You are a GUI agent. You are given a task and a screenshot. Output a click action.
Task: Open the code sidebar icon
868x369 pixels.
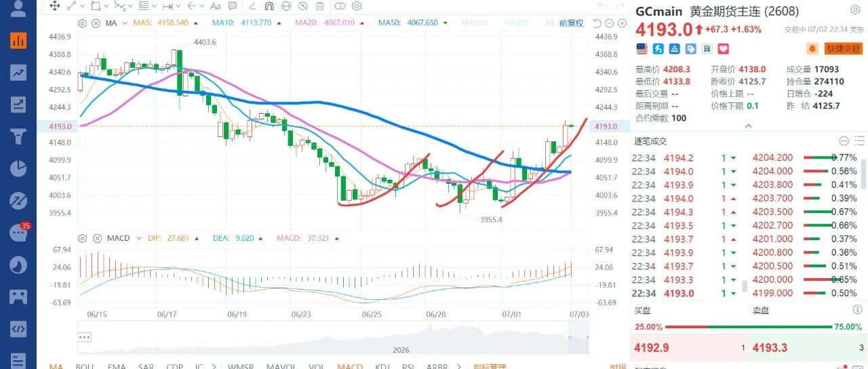tap(18, 329)
